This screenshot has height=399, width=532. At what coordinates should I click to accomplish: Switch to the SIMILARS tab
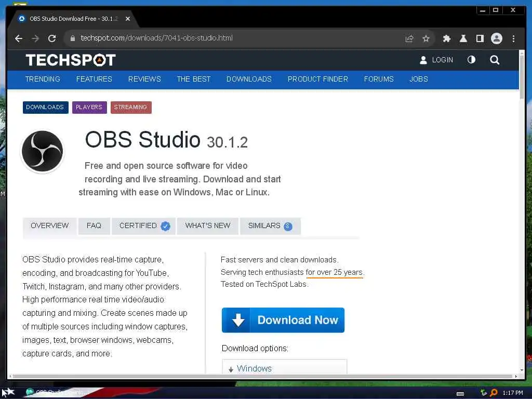click(x=270, y=226)
